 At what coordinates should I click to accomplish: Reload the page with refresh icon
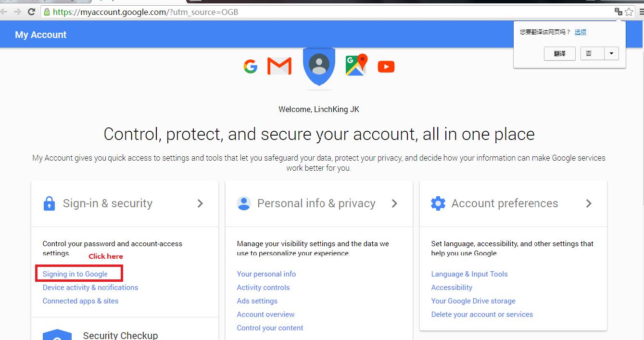tap(32, 12)
